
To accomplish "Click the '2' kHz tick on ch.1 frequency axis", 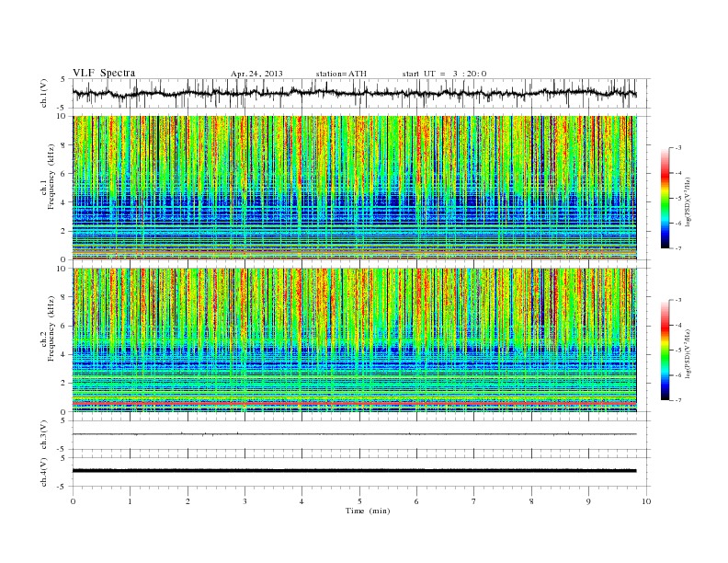I will 63,231.
